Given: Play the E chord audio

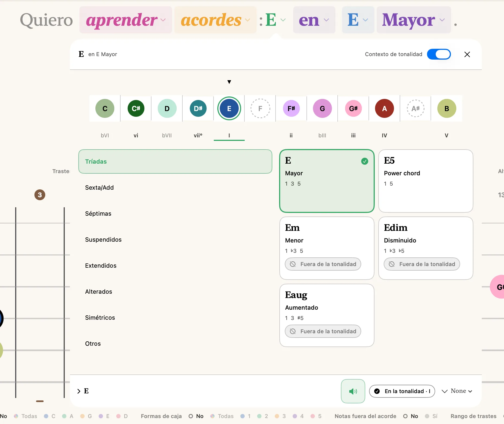Looking at the screenshot, I should (x=353, y=391).
